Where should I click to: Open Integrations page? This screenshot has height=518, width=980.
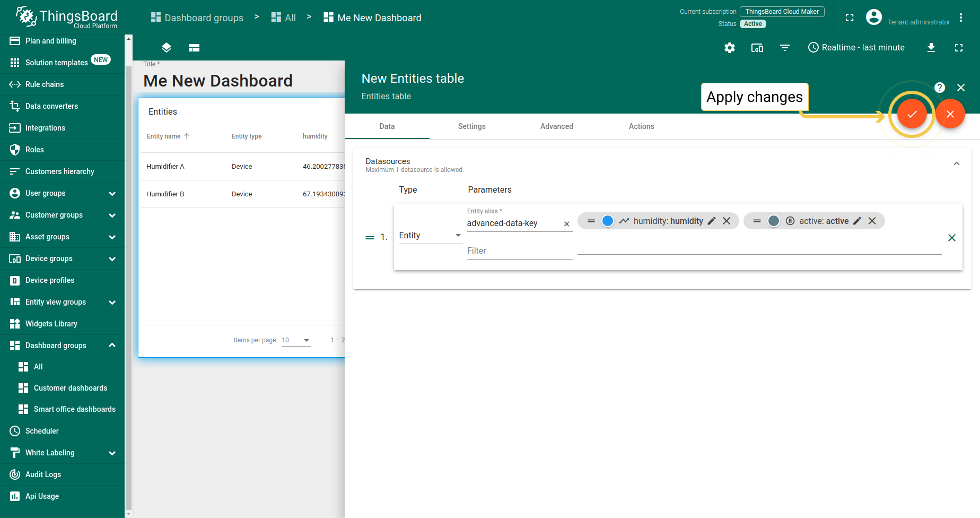pyautogui.click(x=62, y=128)
